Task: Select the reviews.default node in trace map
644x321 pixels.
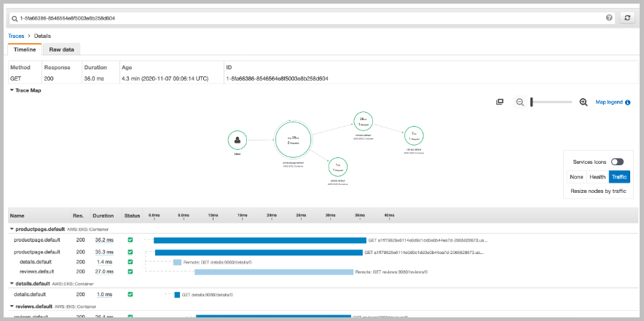Action: (x=365, y=121)
